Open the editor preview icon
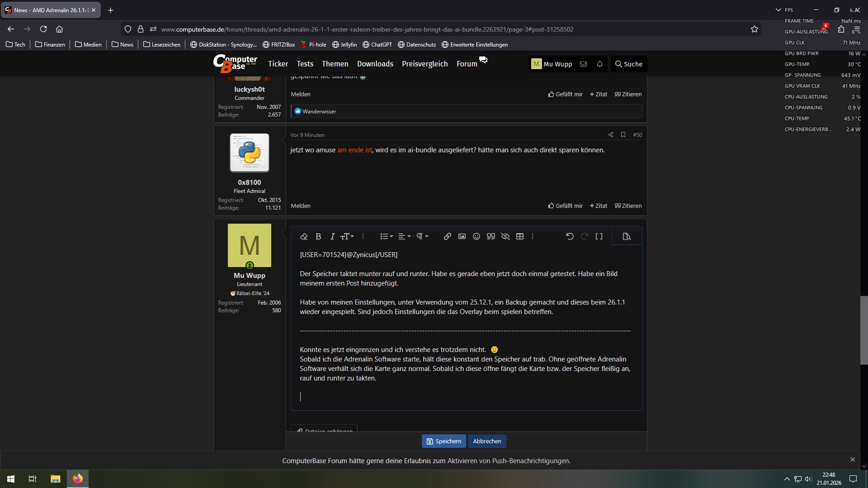 pyautogui.click(x=626, y=236)
